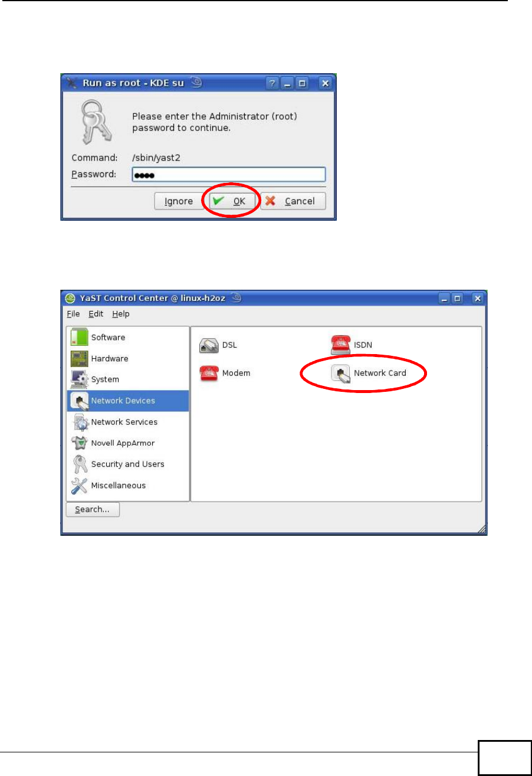
Task: Open the DSL configuration icon
Action: point(218,345)
